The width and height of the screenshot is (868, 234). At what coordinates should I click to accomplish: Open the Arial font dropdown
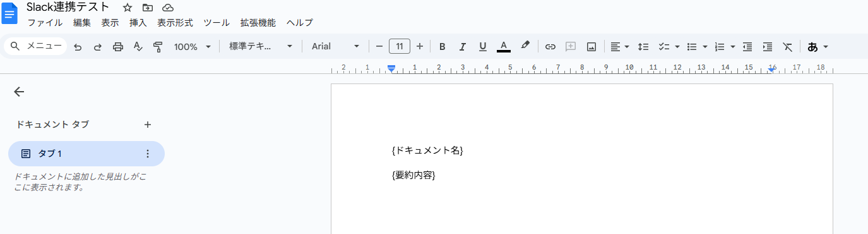(335, 46)
